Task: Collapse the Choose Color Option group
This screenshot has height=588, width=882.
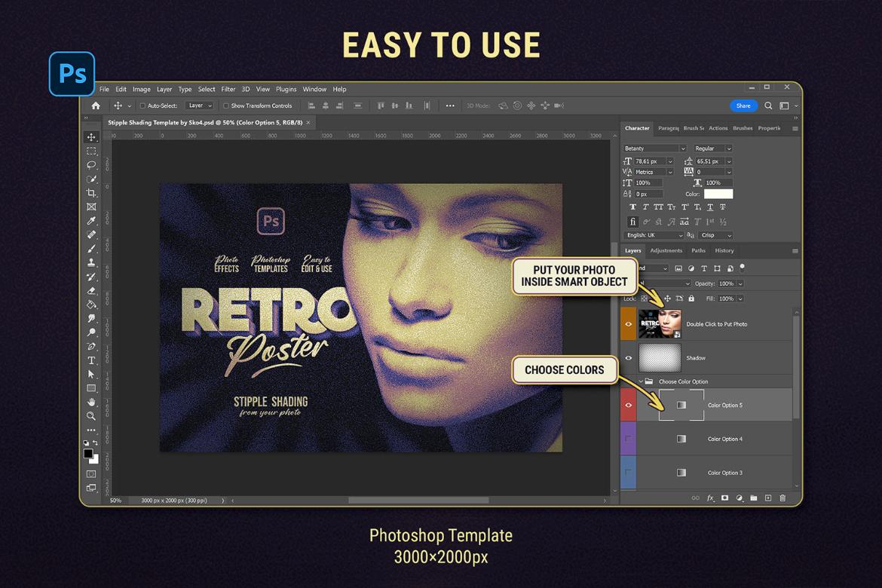Action: [641, 381]
